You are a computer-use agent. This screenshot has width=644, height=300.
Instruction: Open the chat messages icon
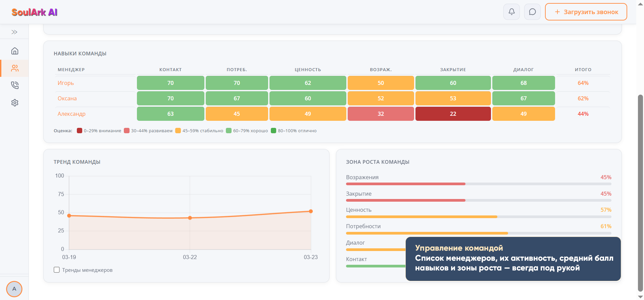(532, 12)
